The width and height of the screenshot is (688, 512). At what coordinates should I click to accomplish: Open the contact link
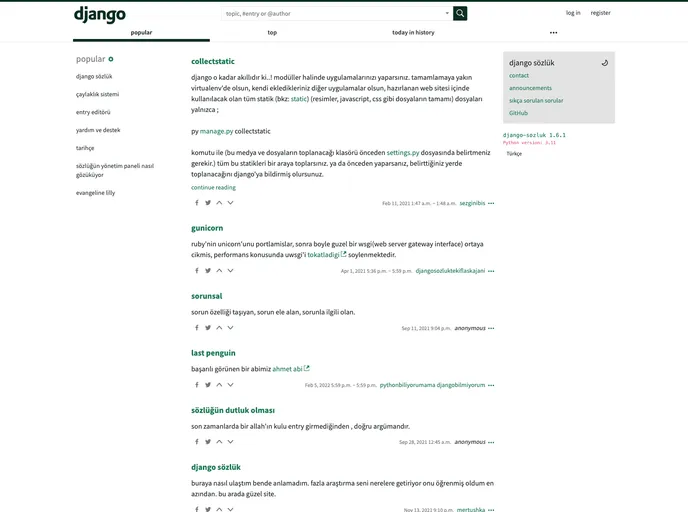pyautogui.click(x=519, y=75)
